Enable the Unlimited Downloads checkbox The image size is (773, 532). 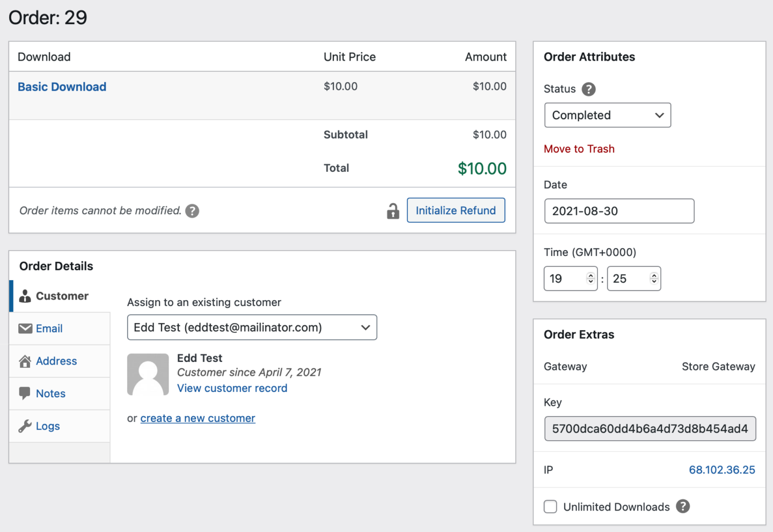[550, 506]
